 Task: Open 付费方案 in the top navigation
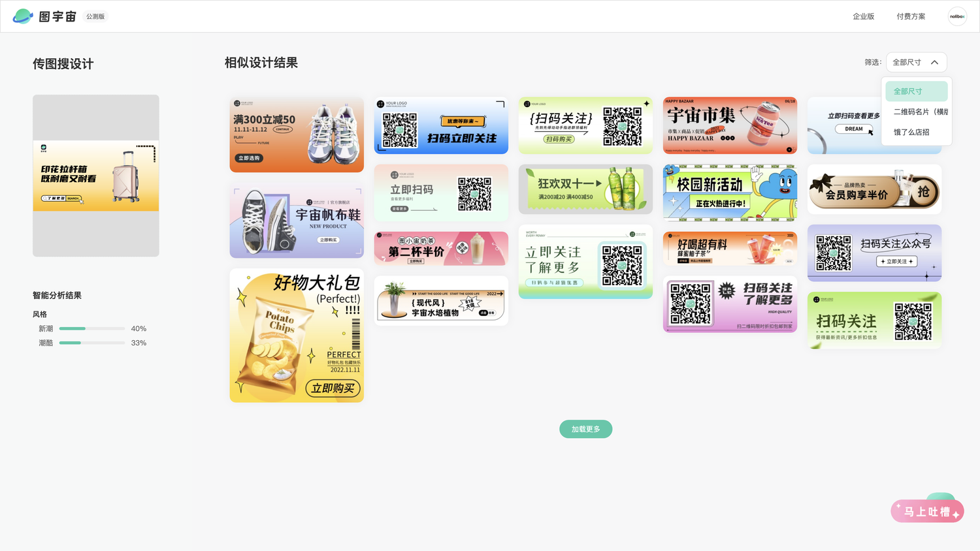pyautogui.click(x=911, y=16)
